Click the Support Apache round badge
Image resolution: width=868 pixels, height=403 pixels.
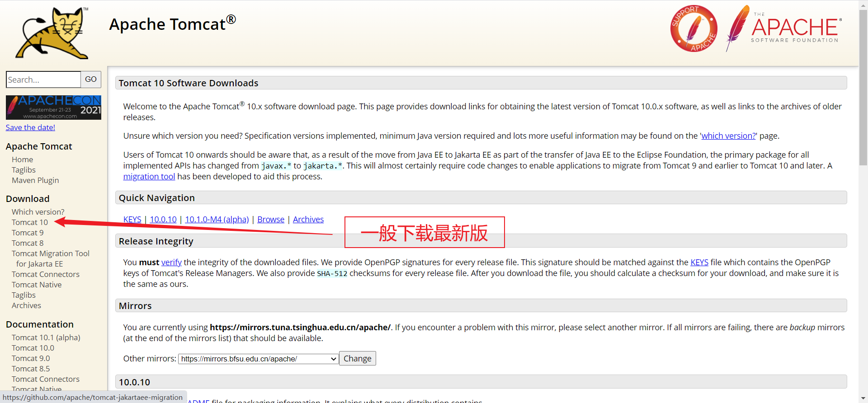click(x=693, y=28)
